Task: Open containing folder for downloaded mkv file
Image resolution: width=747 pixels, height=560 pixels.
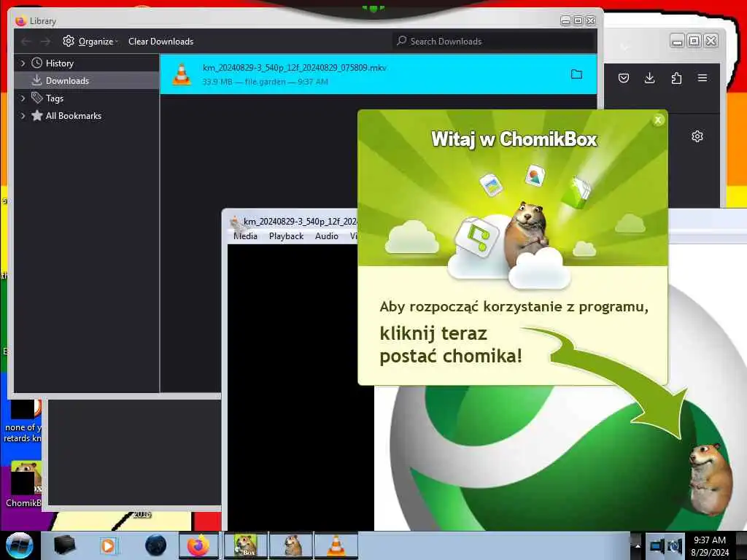Action: [576, 74]
